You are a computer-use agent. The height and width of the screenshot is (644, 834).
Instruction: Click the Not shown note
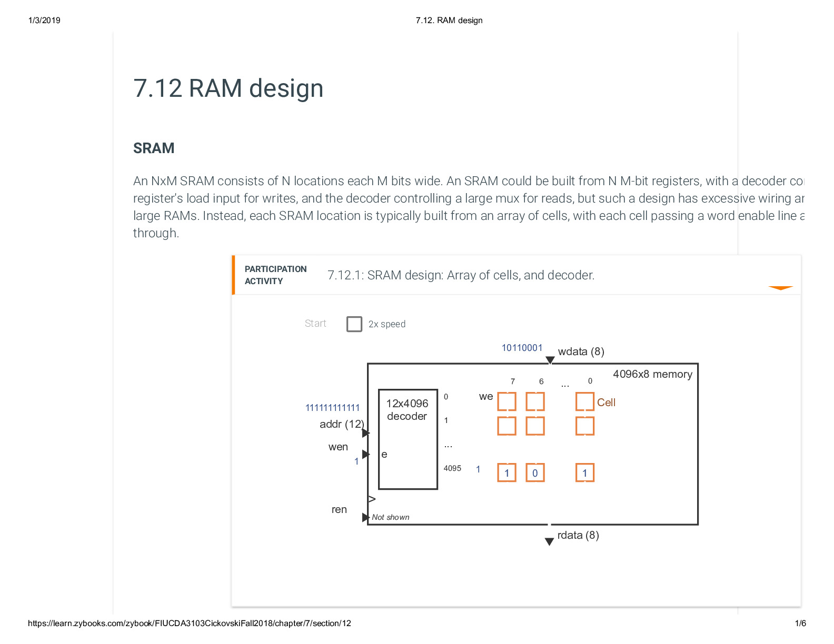pyautogui.click(x=390, y=517)
